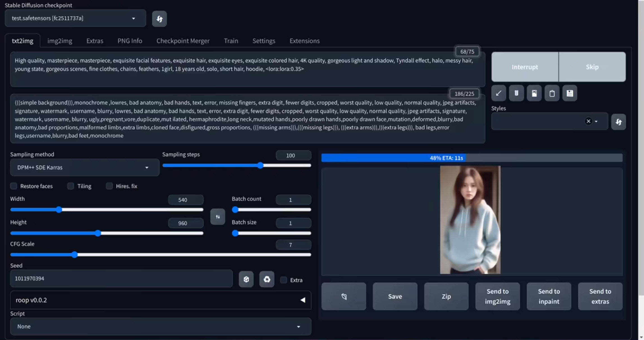
Task: Open the Sampling method dropdown
Action: [x=84, y=167]
